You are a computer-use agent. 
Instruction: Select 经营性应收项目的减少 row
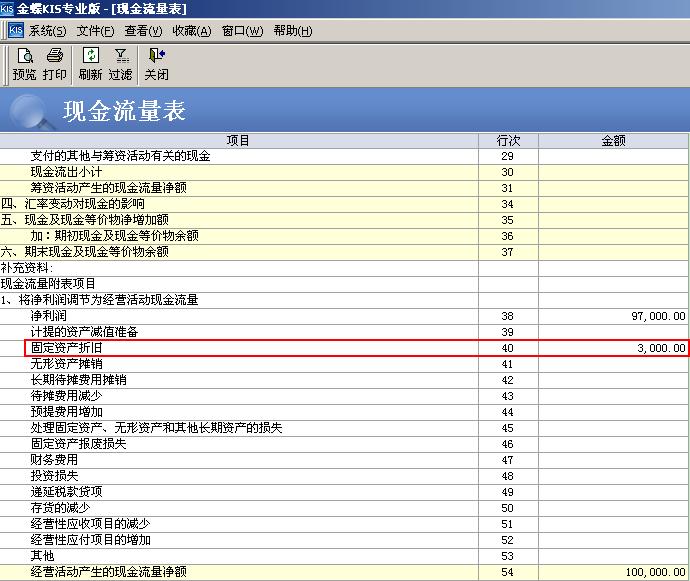point(344,524)
